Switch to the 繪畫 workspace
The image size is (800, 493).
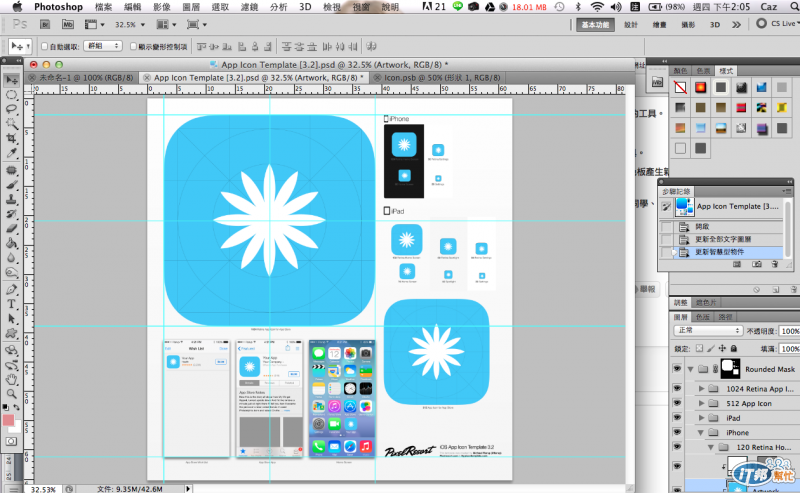(659, 24)
